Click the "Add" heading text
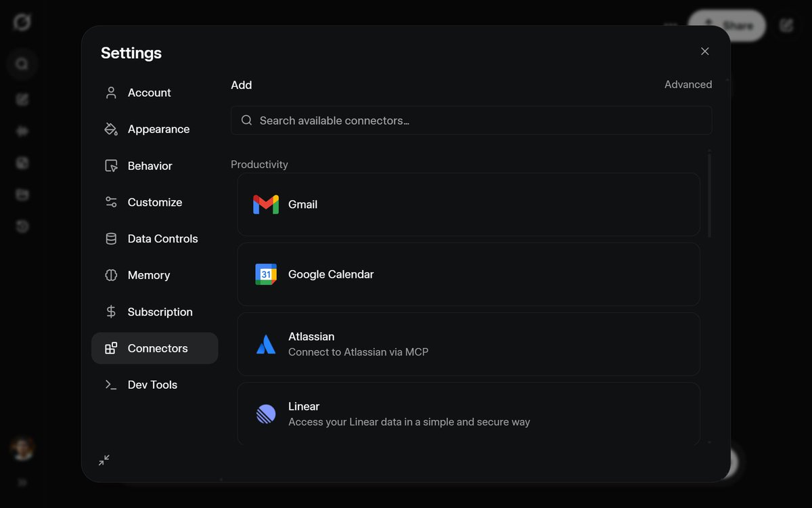 (x=242, y=85)
